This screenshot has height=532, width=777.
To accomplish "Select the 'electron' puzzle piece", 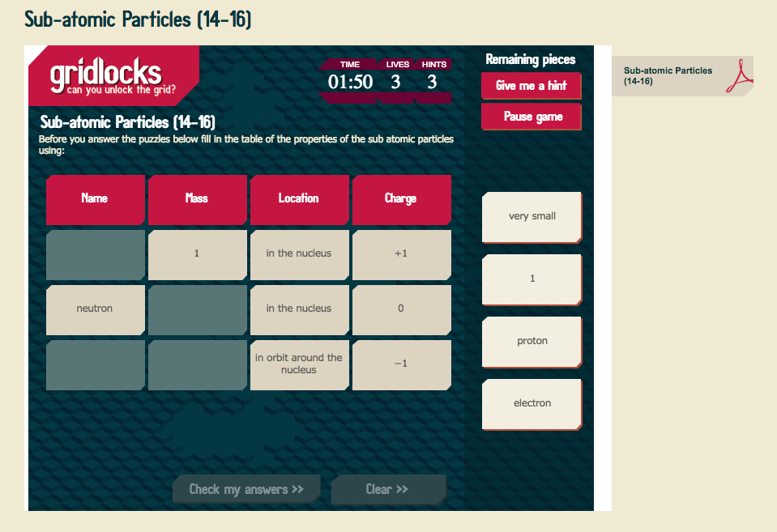I will tap(532, 403).
